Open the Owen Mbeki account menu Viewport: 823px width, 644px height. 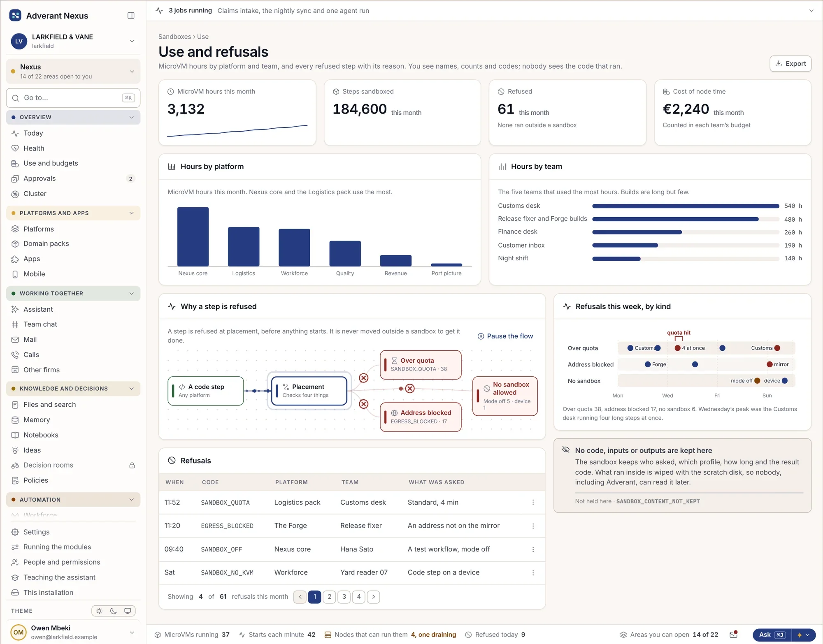[x=73, y=632]
